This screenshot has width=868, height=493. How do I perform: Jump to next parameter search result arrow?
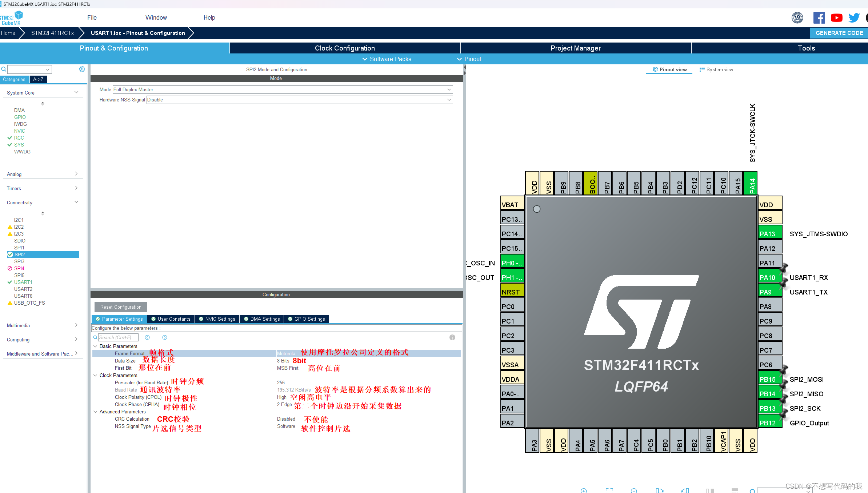pos(165,337)
